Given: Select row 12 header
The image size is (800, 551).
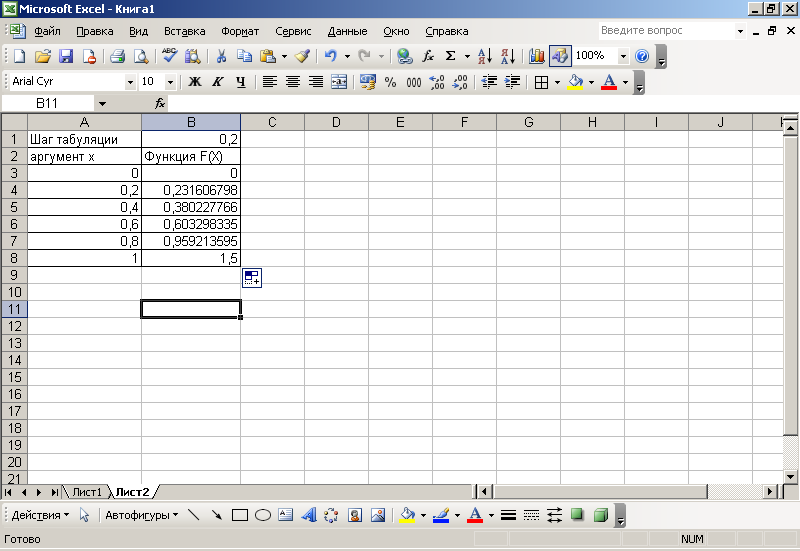Looking at the screenshot, I should 14,326.
